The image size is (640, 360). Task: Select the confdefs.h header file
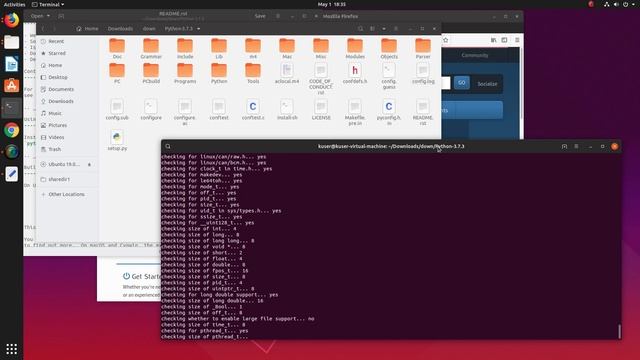coord(355,73)
